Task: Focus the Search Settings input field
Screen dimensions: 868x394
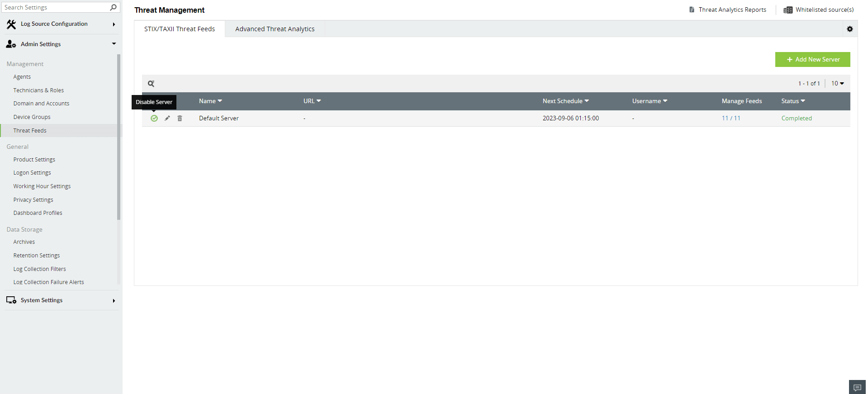Action: coord(56,7)
